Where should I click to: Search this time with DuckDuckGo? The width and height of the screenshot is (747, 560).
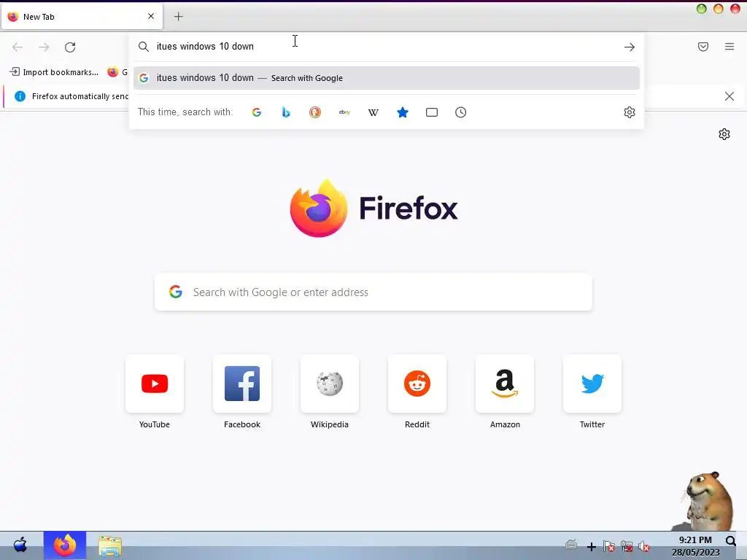(315, 112)
